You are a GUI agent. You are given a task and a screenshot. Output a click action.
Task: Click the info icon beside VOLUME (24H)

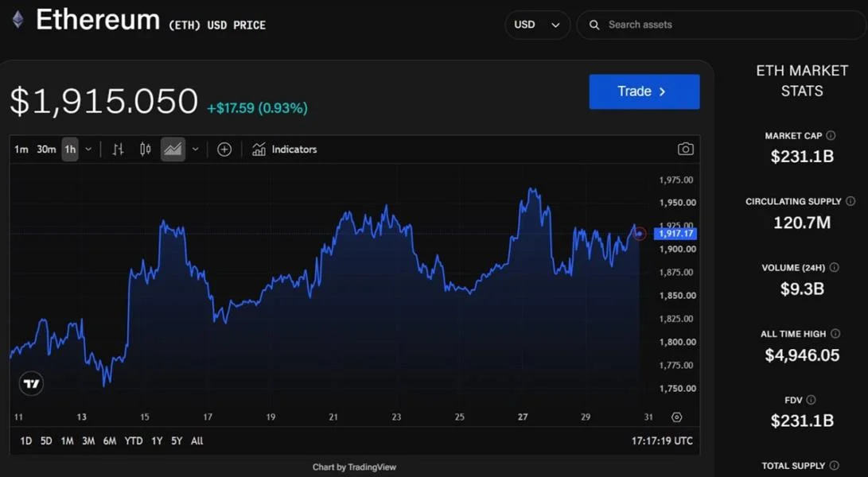click(835, 268)
